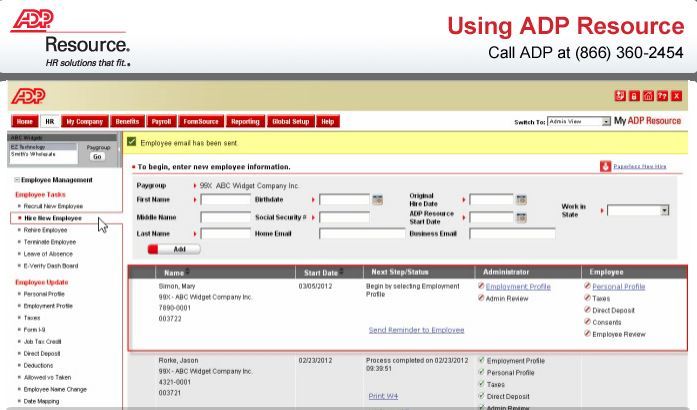This screenshot has width=697, height=410.
Task: Select Recruit New Employee in sidebar
Action: [x=53, y=206]
